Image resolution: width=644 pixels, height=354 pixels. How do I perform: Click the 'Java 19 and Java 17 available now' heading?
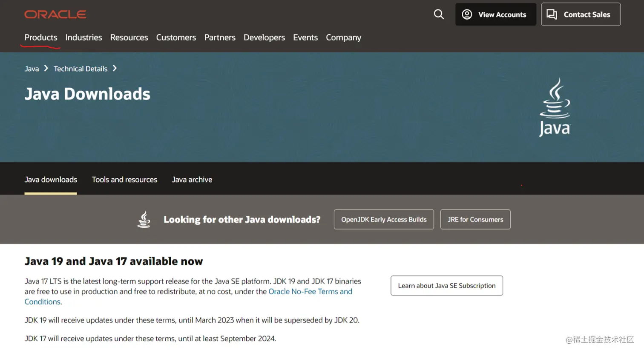coord(114,261)
